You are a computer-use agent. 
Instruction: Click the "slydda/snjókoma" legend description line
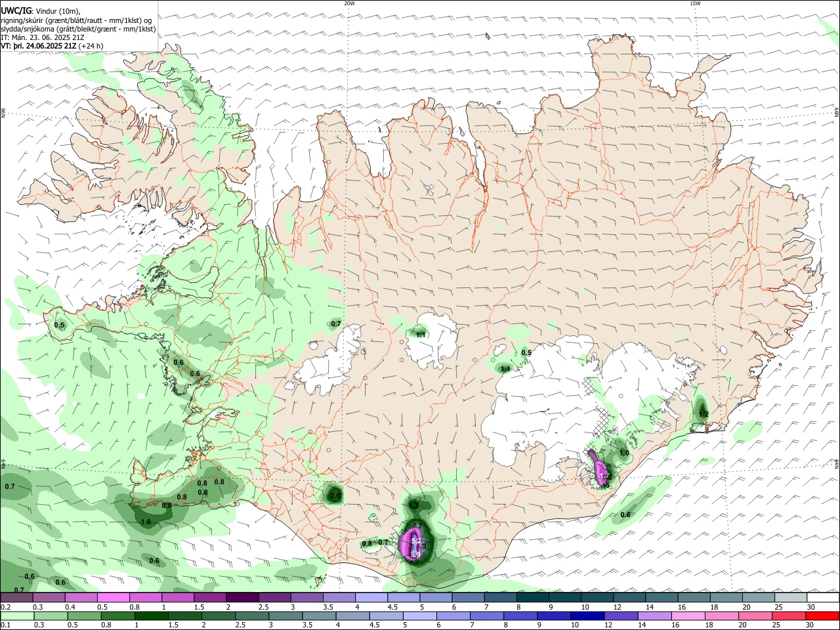click(79, 29)
